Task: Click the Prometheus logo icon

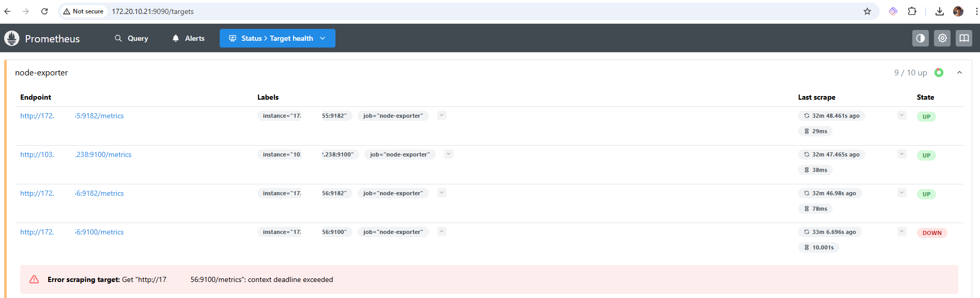Action: pos(11,38)
